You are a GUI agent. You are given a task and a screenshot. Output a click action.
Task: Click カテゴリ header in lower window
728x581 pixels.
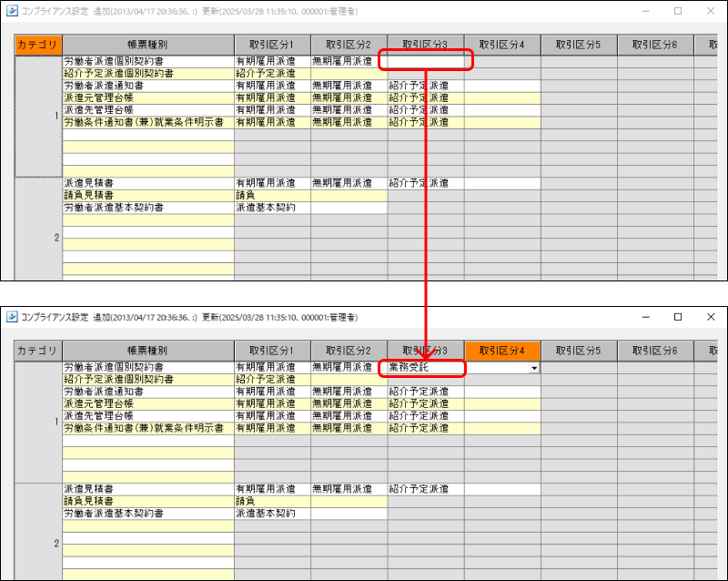[x=37, y=351]
